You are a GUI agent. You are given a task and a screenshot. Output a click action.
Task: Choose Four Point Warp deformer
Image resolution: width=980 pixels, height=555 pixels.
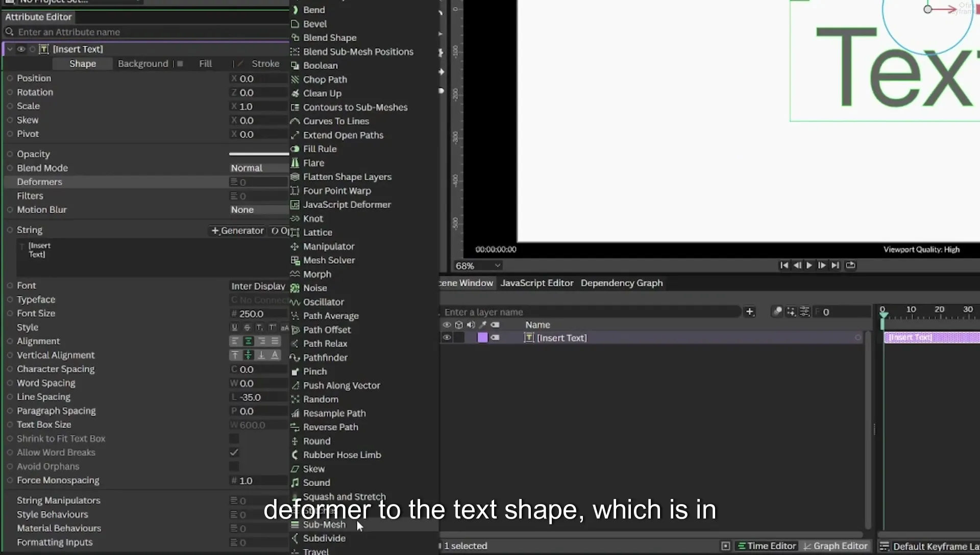point(364,191)
